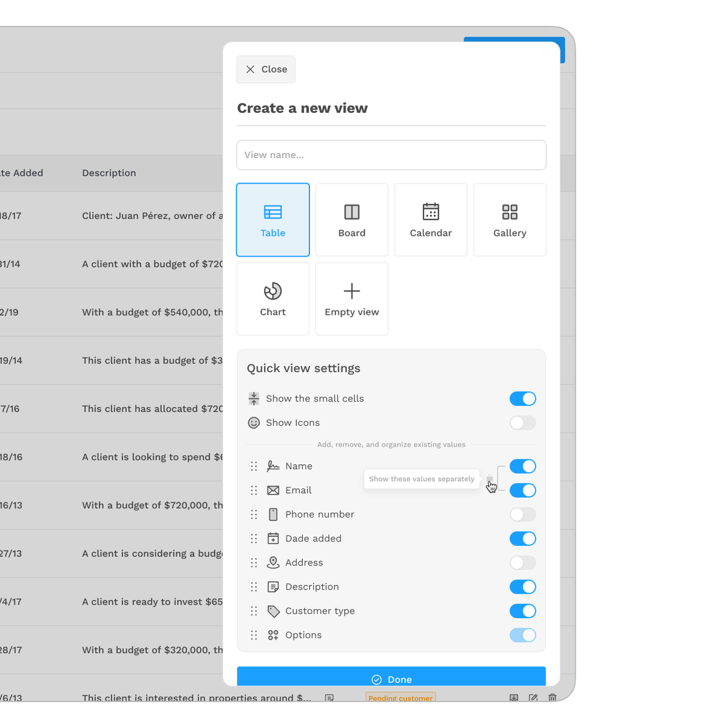Click the drag handle for Customer type
Image resolution: width=728 pixels, height=728 pixels.
254,611
